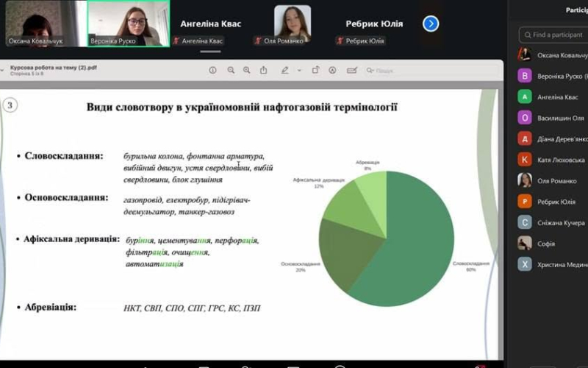Zoom out the PDF page

pos(231,70)
